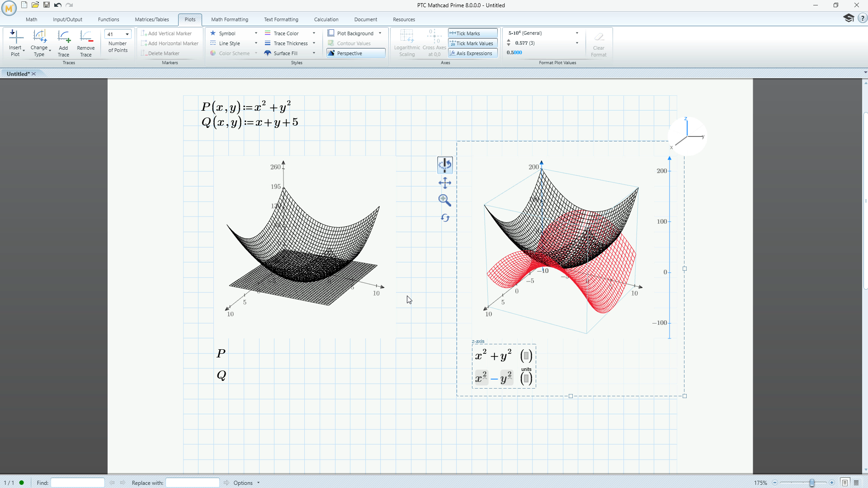Image resolution: width=868 pixels, height=488 pixels.
Task: Open the Math Formatting tab
Action: coord(230,19)
